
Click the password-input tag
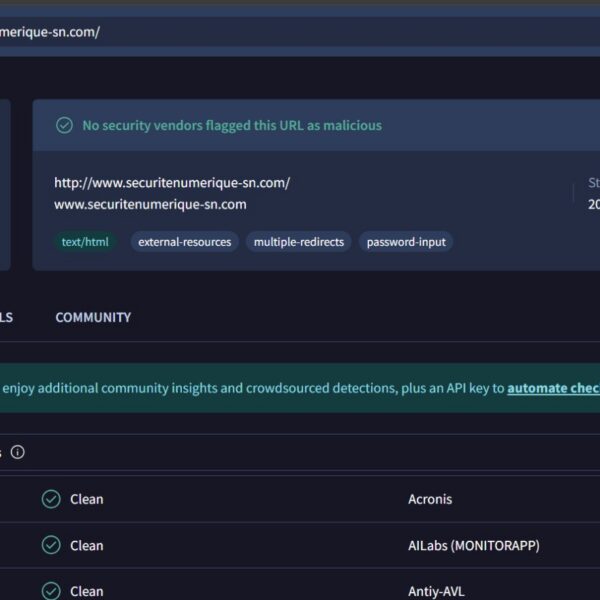tap(405, 242)
